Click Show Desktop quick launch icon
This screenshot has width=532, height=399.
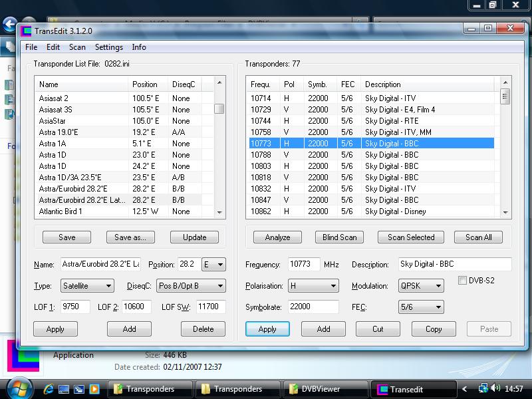[64, 389]
